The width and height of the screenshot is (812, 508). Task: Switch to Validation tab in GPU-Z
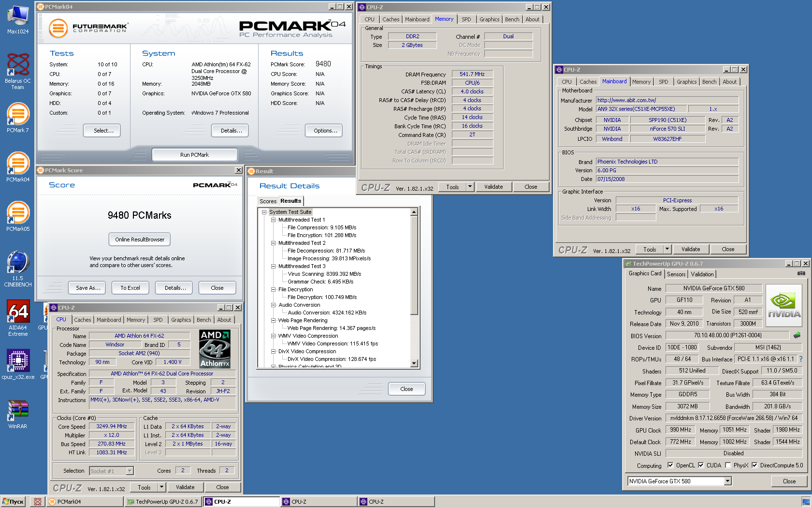point(702,274)
